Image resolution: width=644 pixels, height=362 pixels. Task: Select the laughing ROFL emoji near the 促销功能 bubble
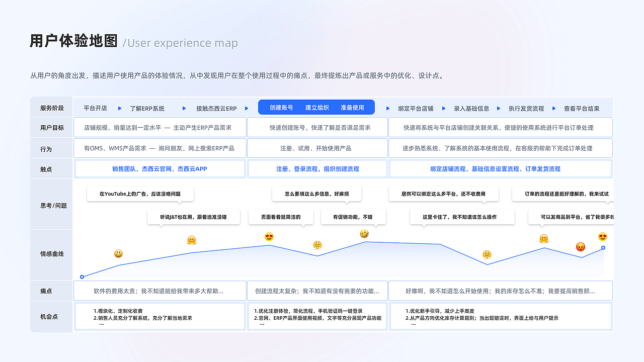point(364,234)
